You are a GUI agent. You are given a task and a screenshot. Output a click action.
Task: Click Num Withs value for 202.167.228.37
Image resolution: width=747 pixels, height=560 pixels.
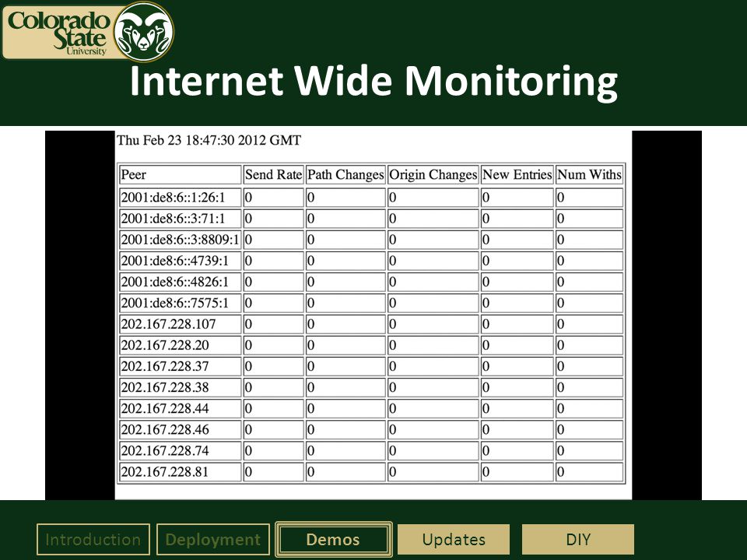tap(589, 366)
